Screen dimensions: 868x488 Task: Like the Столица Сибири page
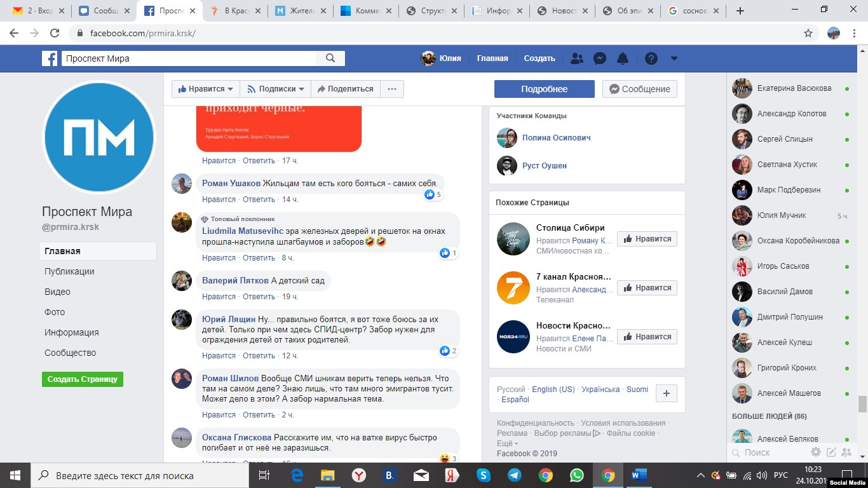647,239
